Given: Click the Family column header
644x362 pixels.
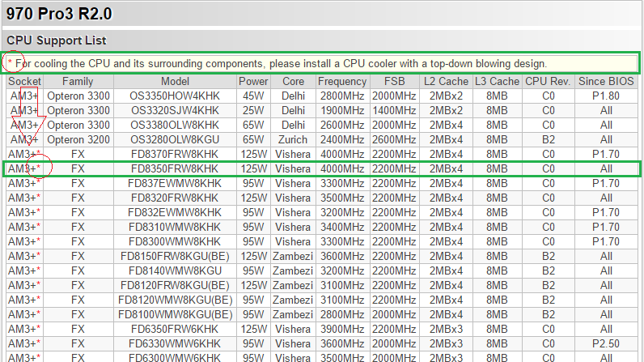Looking at the screenshot, I should [x=78, y=81].
